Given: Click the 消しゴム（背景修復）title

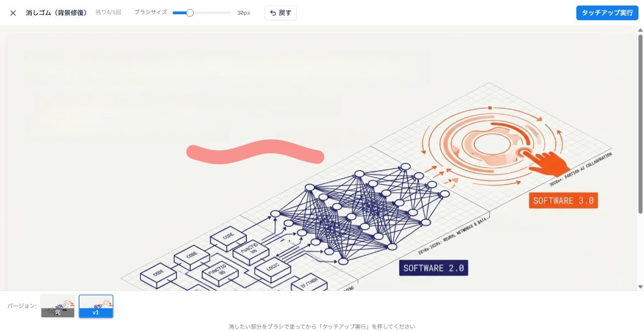Looking at the screenshot, I should pyautogui.click(x=56, y=13).
